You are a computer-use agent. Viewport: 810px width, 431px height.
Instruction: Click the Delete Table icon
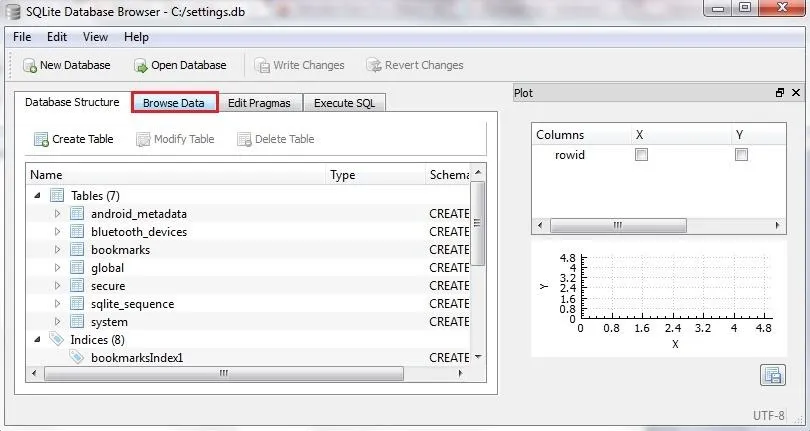click(244, 140)
